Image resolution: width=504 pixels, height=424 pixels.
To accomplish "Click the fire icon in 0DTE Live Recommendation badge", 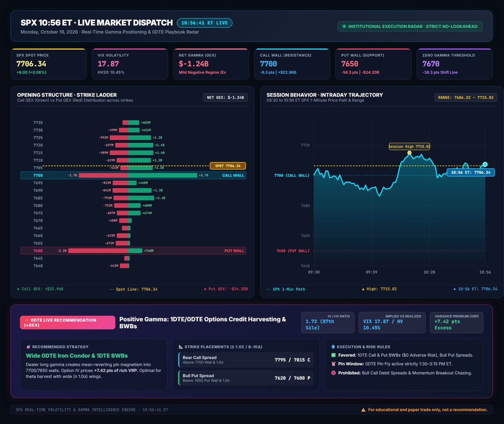I will (27, 320).
